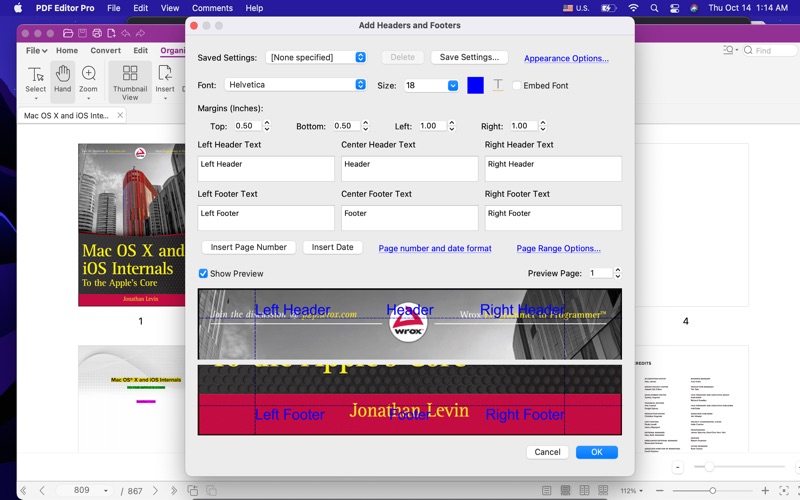The height and width of the screenshot is (500, 800).
Task: Go to first page using double-left arrows
Action: point(23,491)
